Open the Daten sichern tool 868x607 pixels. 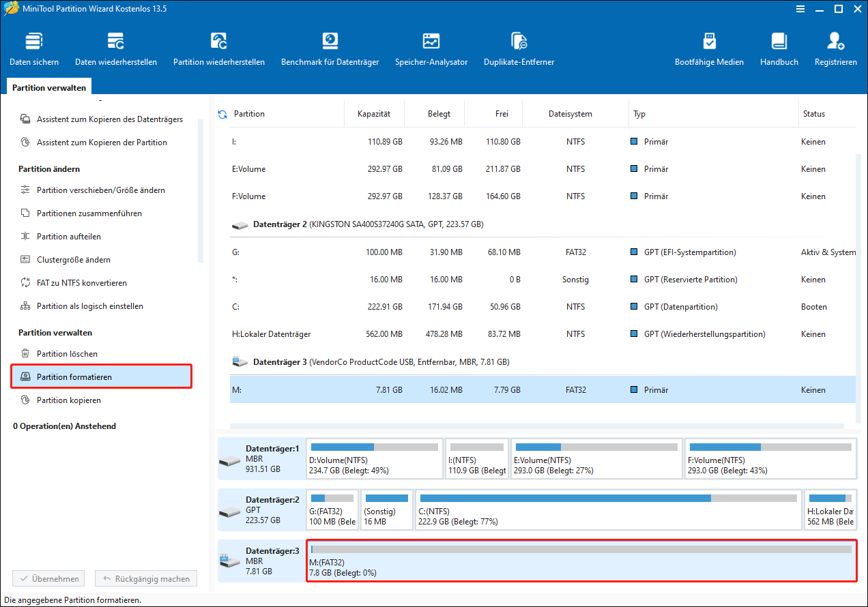coord(33,48)
